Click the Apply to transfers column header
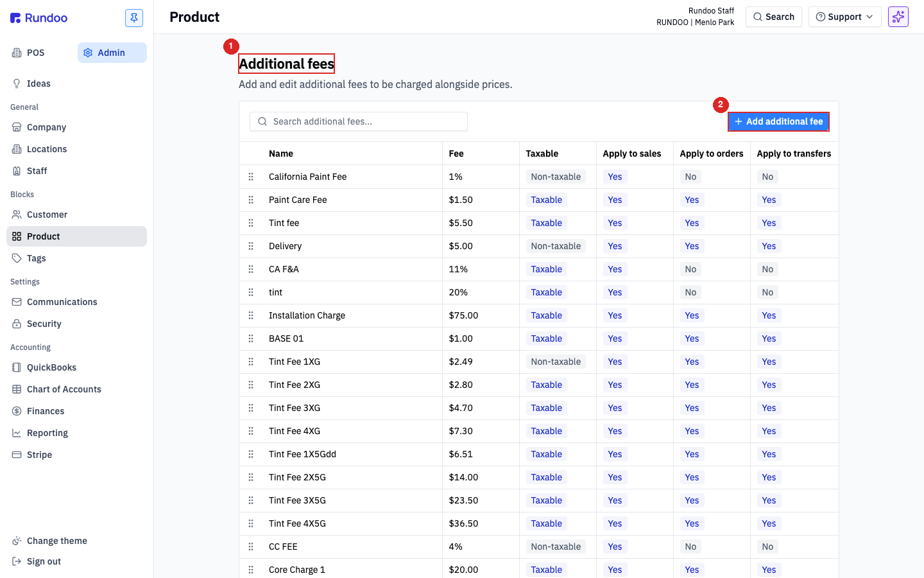The image size is (924, 578). point(794,153)
